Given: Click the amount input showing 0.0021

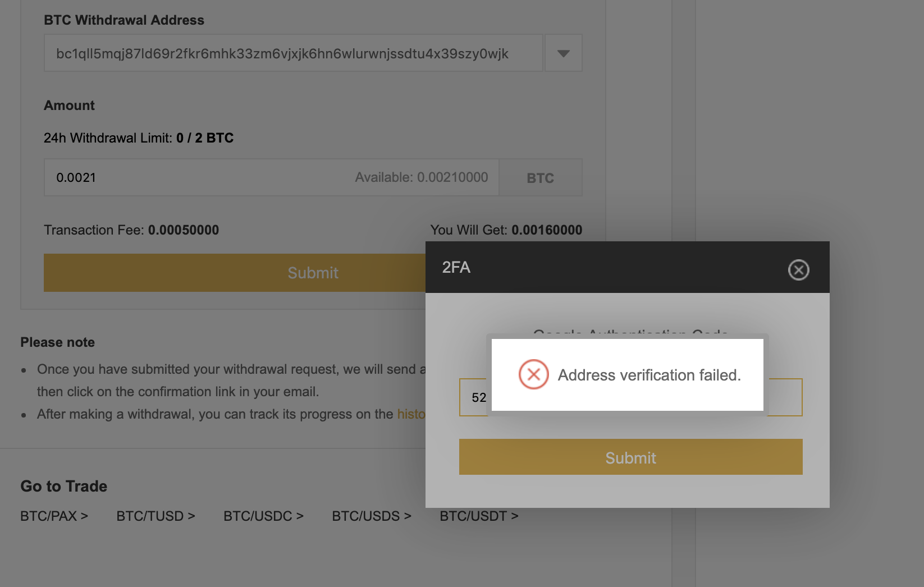Looking at the screenshot, I should [271, 177].
